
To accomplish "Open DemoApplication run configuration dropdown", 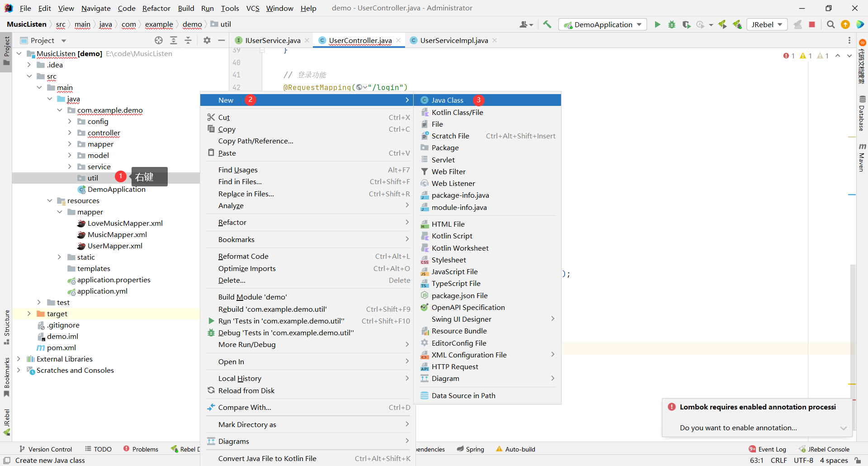I will click(603, 24).
